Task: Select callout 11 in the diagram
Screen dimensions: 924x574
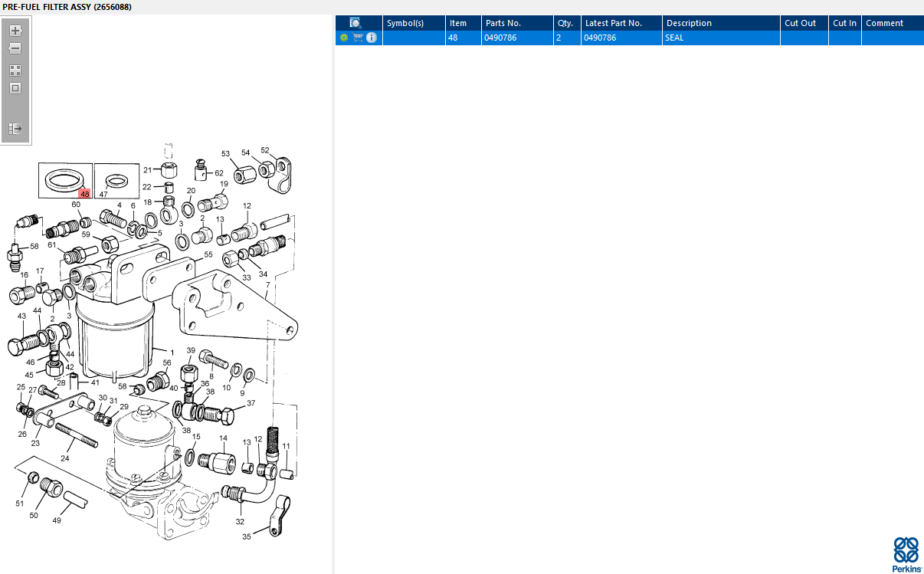Action: (286, 446)
